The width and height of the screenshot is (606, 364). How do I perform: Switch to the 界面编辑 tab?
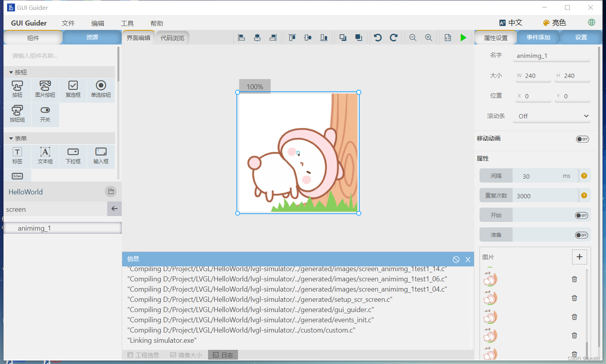pos(138,38)
